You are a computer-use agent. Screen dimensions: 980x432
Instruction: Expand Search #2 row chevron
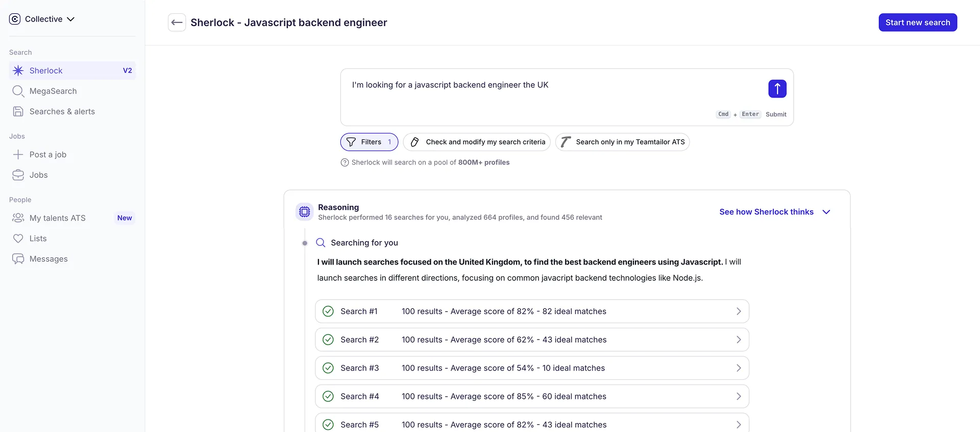pos(739,340)
